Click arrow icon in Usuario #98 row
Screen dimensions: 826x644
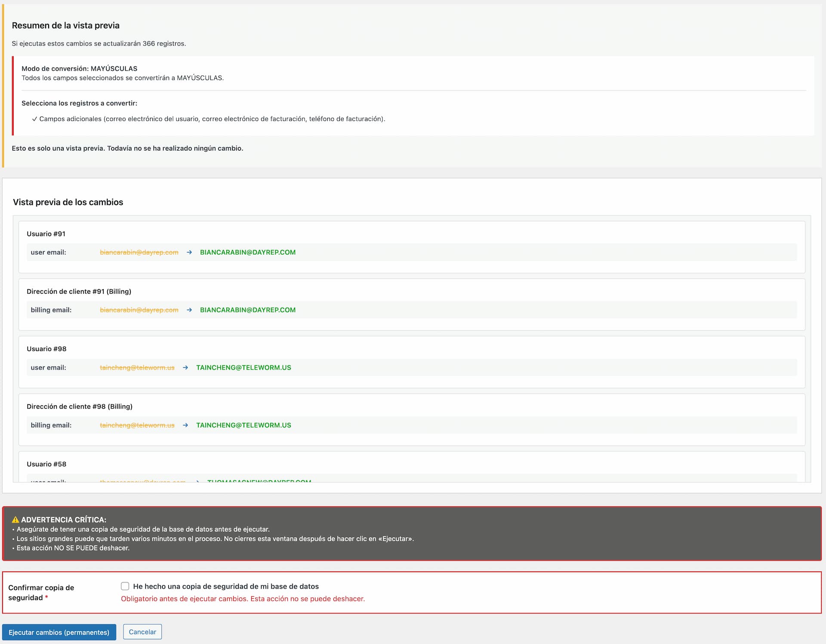tap(185, 367)
